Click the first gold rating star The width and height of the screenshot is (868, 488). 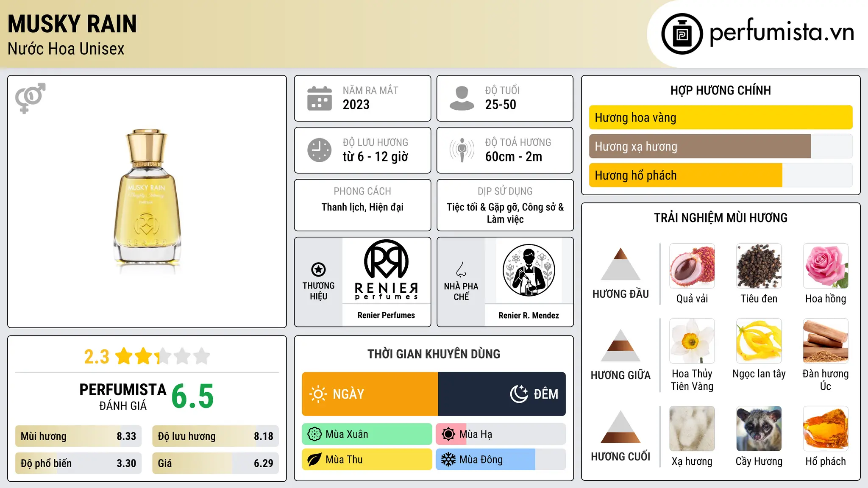[124, 356]
